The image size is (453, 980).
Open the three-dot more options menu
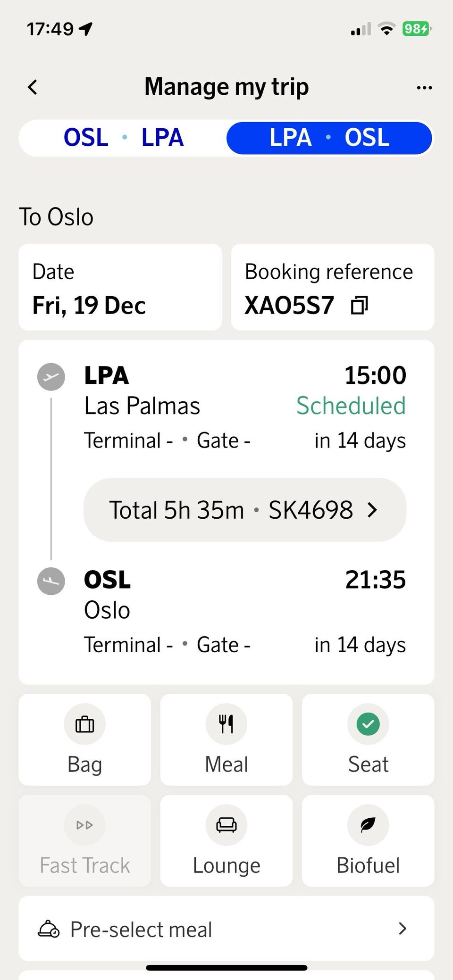tap(424, 88)
